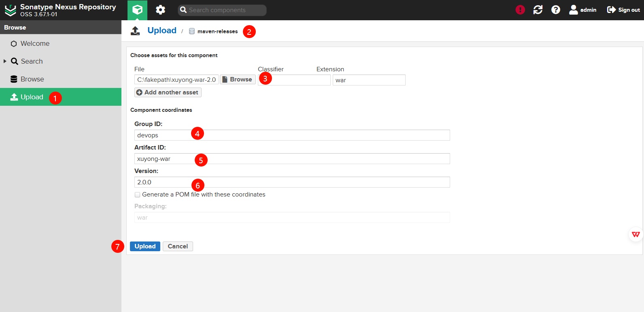
Task: Click the refresh icon in header
Action: pyautogui.click(x=538, y=10)
